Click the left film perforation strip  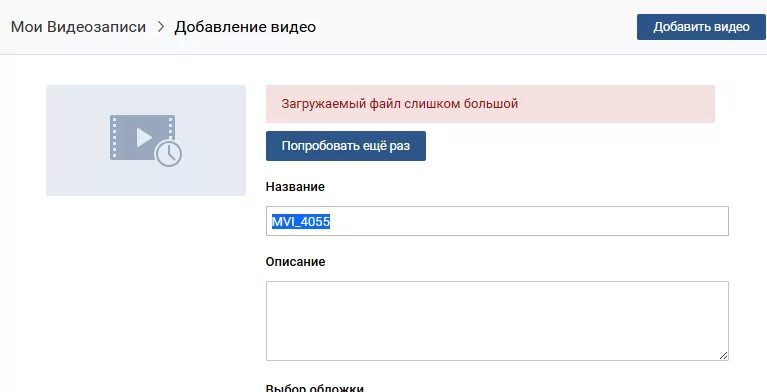click(113, 137)
